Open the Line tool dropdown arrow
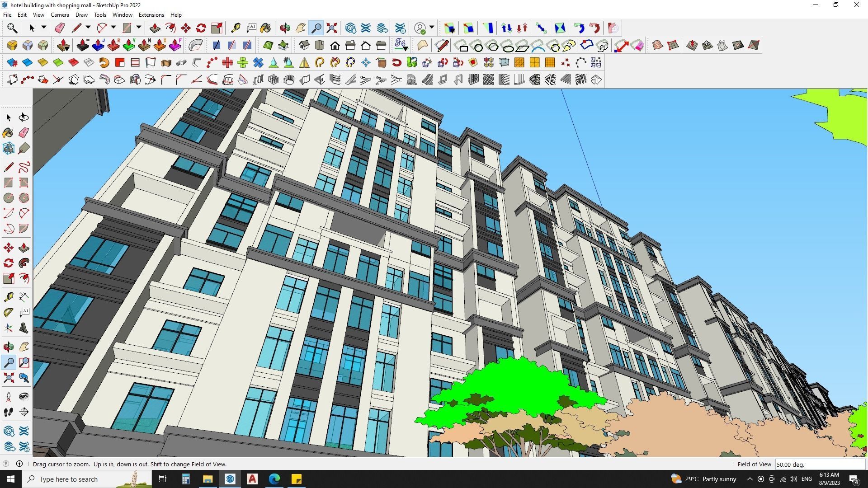The width and height of the screenshot is (868, 488). [x=88, y=28]
